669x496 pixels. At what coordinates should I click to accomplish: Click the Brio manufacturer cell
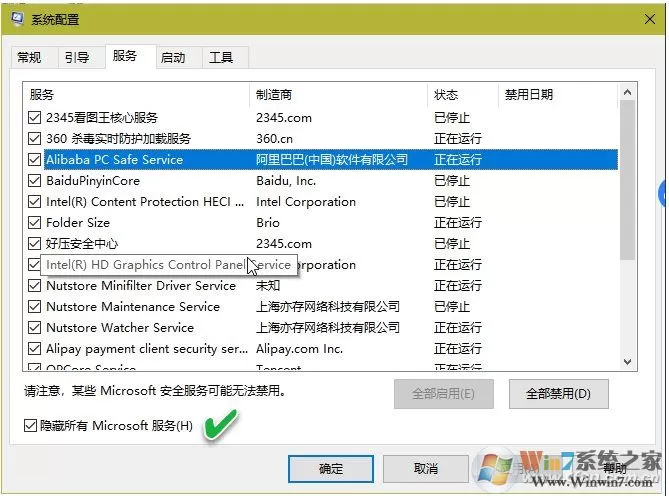pos(268,223)
